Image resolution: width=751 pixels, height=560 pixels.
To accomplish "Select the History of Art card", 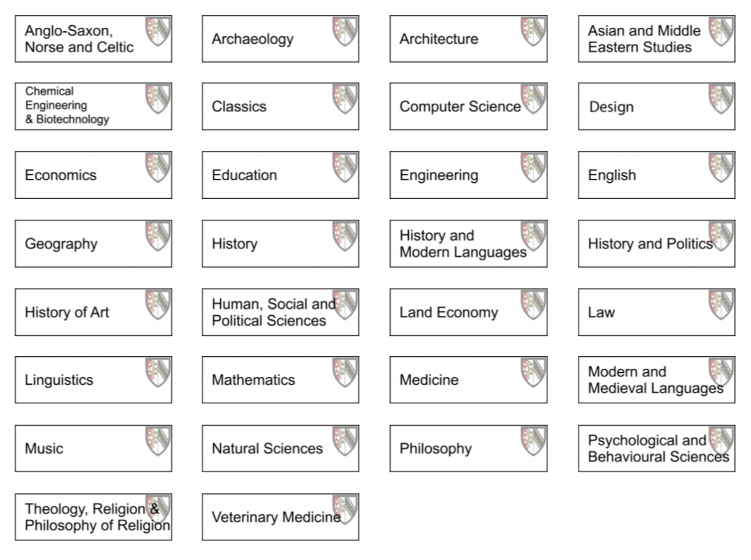I will [93, 312].
